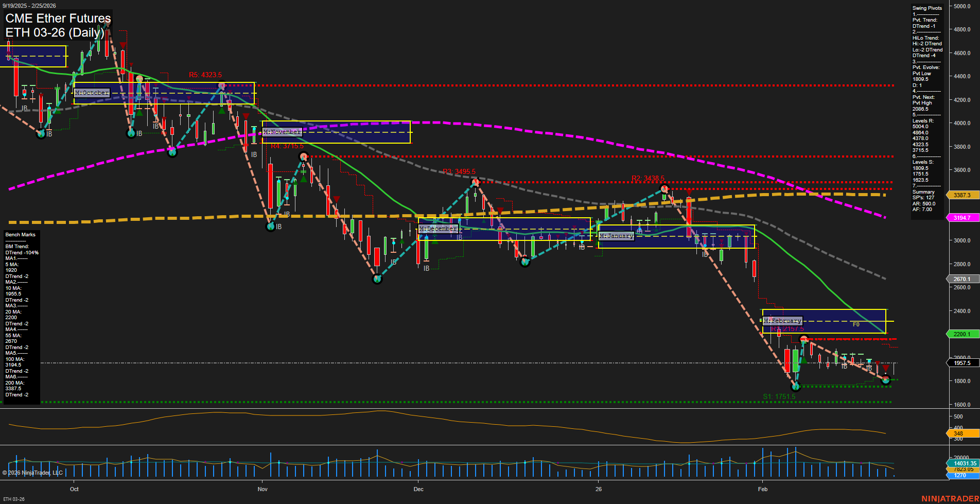The height and width of the screenshot is (504, 980).
Task: Click the Bench Marks panel header
Action: (20, 234)
